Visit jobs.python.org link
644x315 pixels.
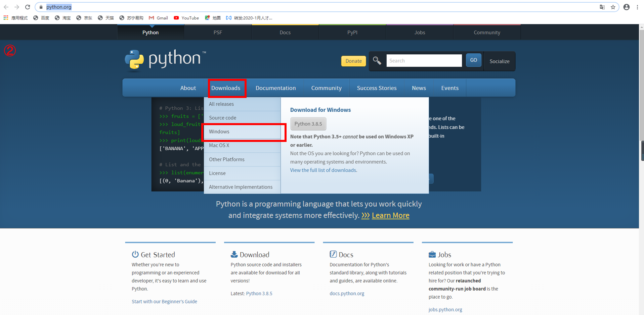445,310
